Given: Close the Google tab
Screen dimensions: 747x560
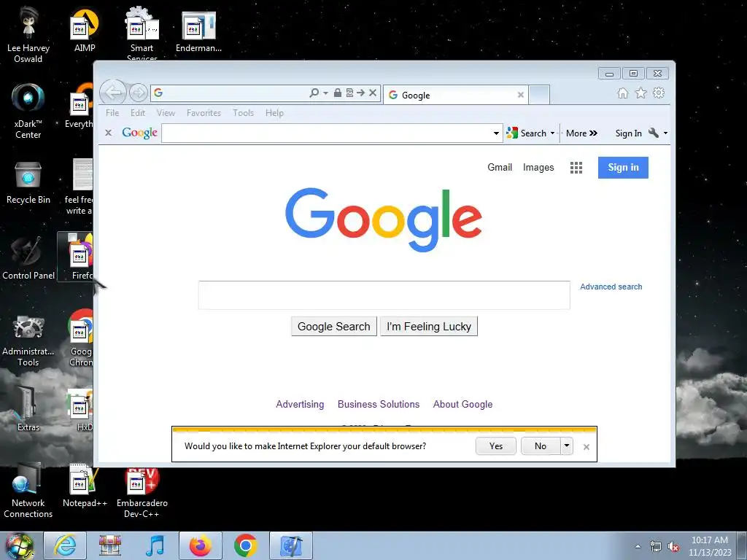Looking at the screenshot, I should click(x=521, y=96).
